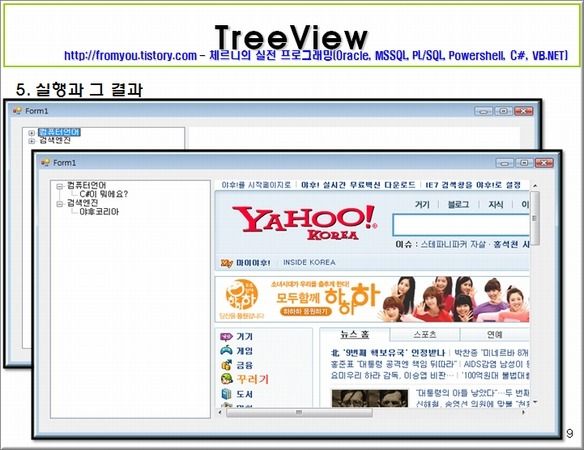Close the back Form1 window
Viewport: 584px width, 450px height.
[x=523, y=111]
